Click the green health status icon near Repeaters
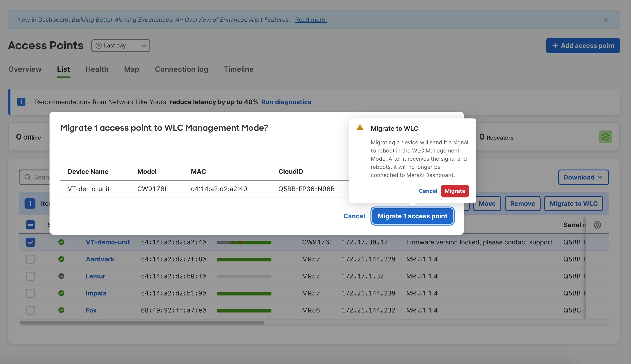Image resolution: width=631 pixels, height=364 pixels. click(x=605, y=137)
